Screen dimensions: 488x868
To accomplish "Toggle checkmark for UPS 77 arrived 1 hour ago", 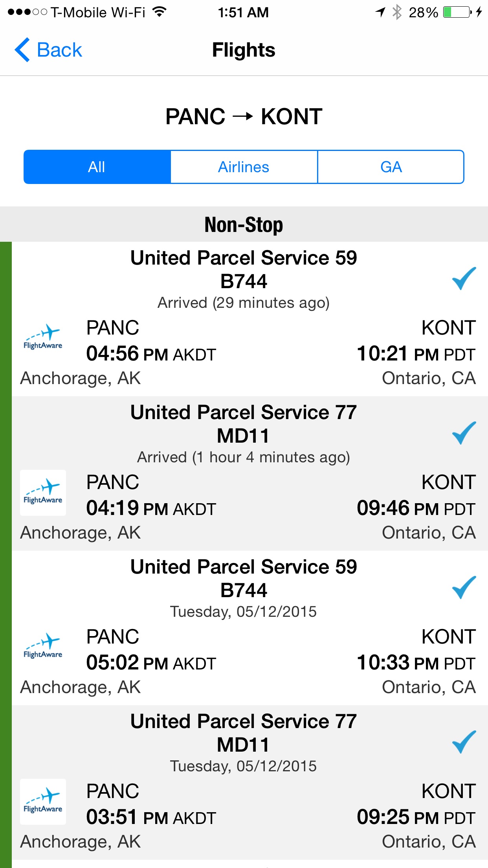I will click(x=464, y=433).
